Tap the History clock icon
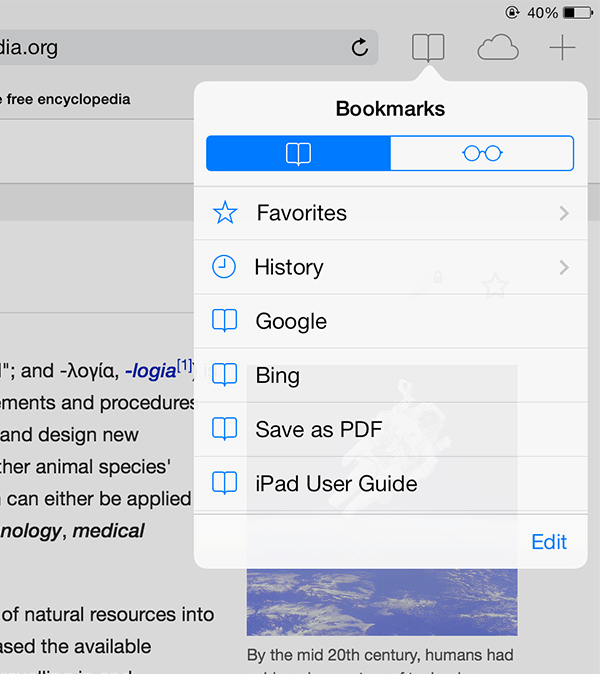This screenshot has width=600, height=674. click(224, 267)
